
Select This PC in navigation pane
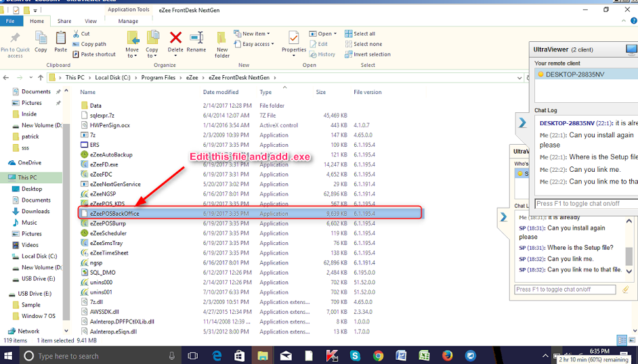pyautogui.click(x=27, y=177)
